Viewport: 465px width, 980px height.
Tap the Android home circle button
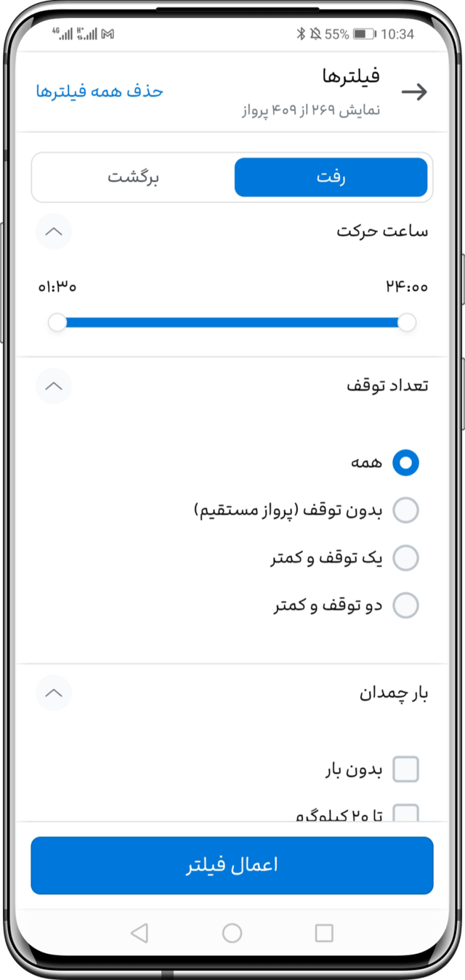[232, 933]
